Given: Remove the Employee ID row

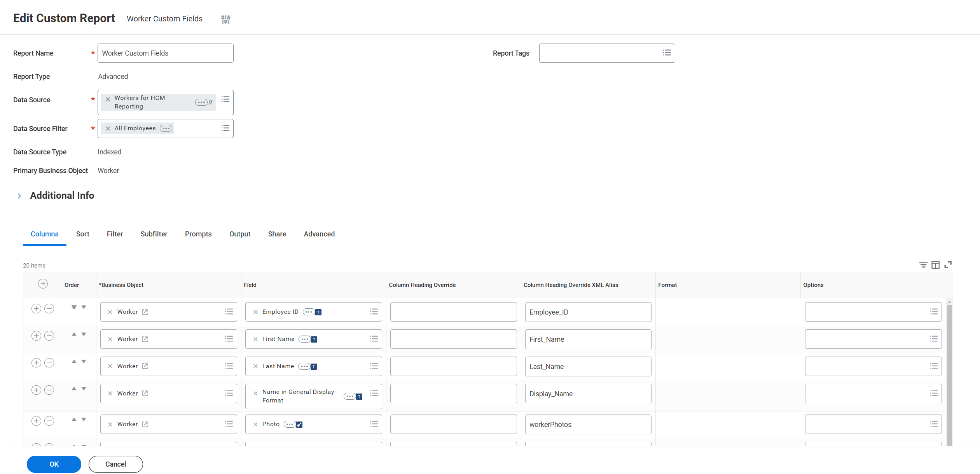Looking at the screenshot, I should tap(49, 309).
